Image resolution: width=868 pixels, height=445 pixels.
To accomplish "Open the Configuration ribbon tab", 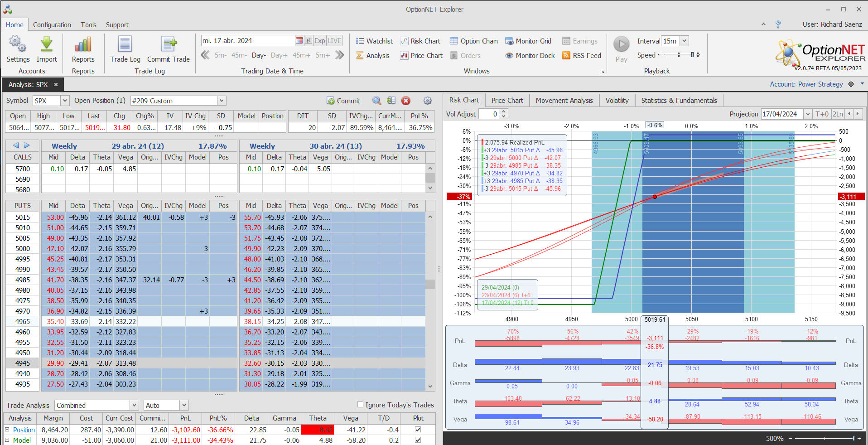I will point(52,25).
